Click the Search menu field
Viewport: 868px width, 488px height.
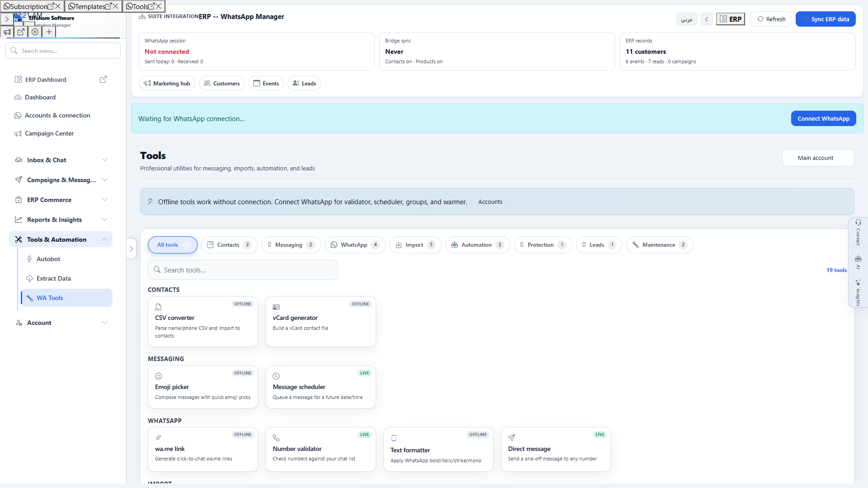click(x=63, y=51)
